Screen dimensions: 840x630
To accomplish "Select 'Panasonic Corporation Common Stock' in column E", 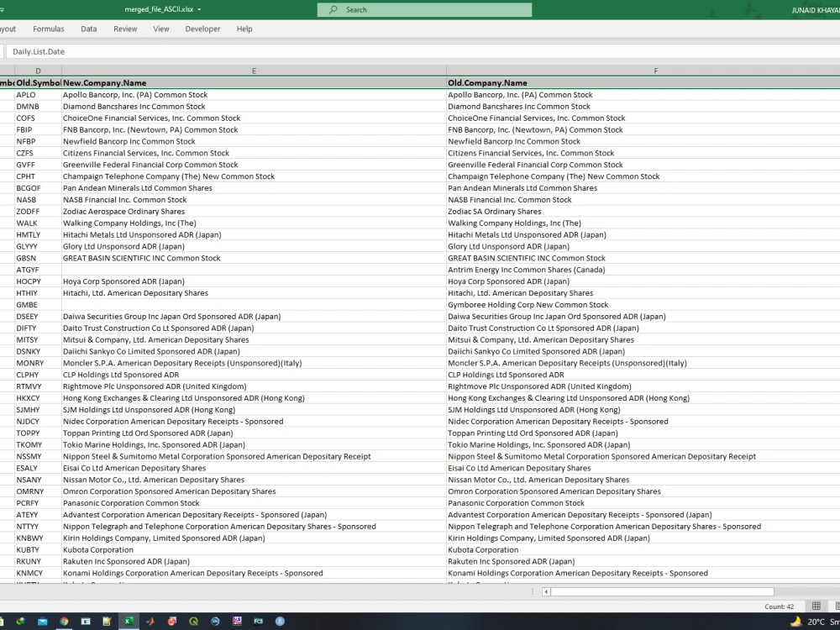I will pyautogui.click(x=254, y=503).
